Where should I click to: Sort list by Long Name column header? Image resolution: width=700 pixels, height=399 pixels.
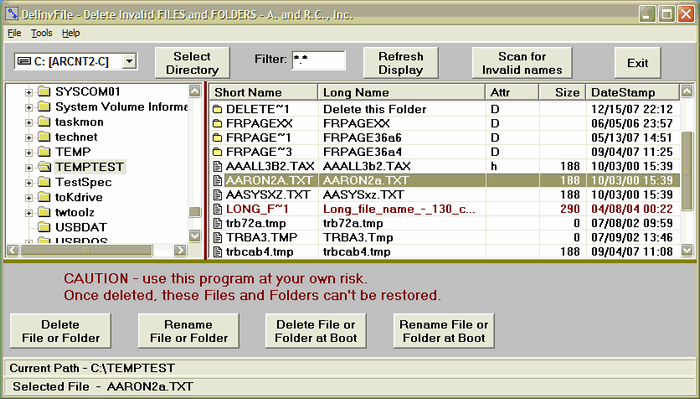coord(401,92)
